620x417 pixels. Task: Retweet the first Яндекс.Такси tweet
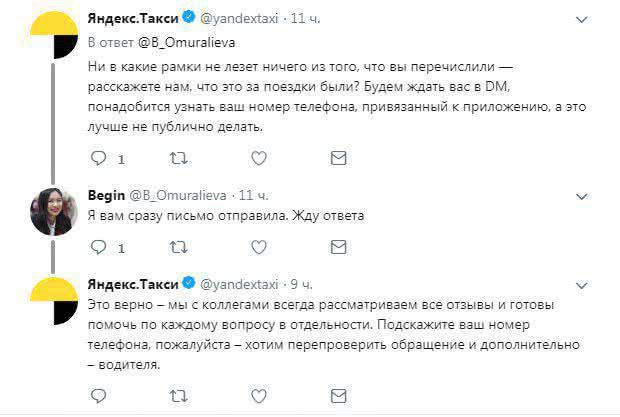[178, 157]
